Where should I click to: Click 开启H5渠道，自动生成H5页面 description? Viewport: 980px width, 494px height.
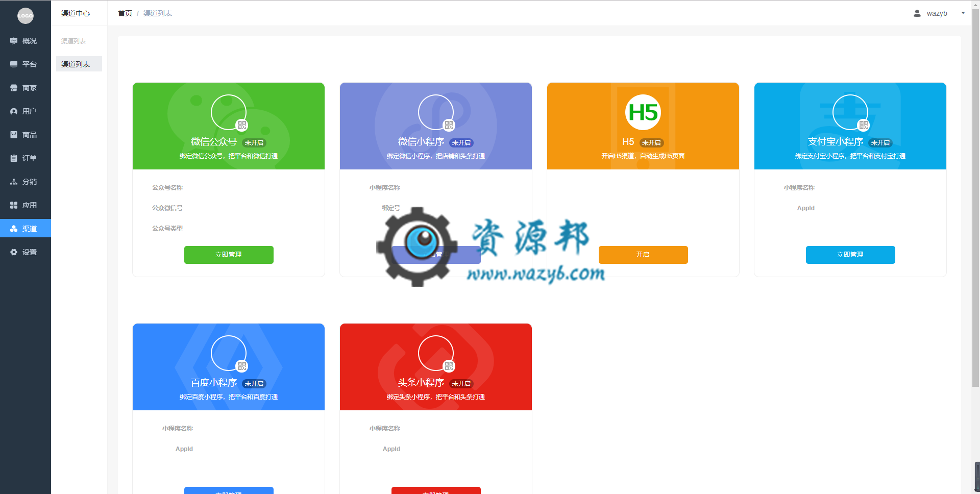coord(643,156)
